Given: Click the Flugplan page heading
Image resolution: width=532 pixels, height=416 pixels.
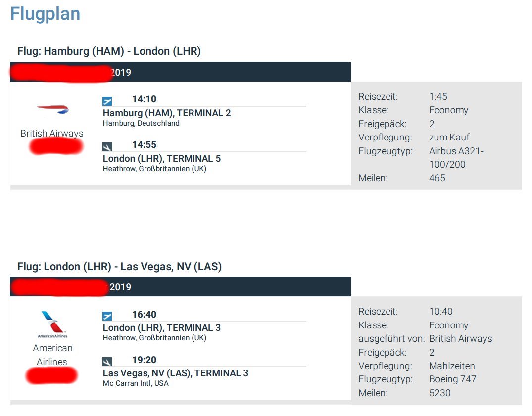Looking at the screenshot, I should 45,13.
